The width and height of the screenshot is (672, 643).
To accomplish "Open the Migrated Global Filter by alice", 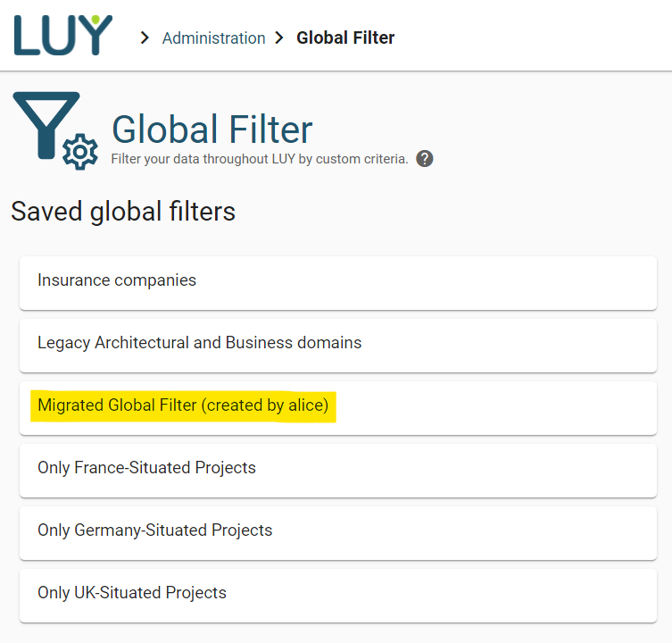I will [183, 405].
